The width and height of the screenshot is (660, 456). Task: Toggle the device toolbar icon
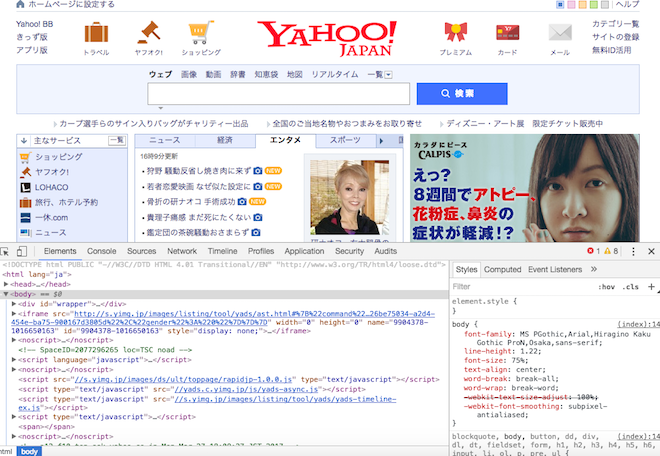coord(21,251)
